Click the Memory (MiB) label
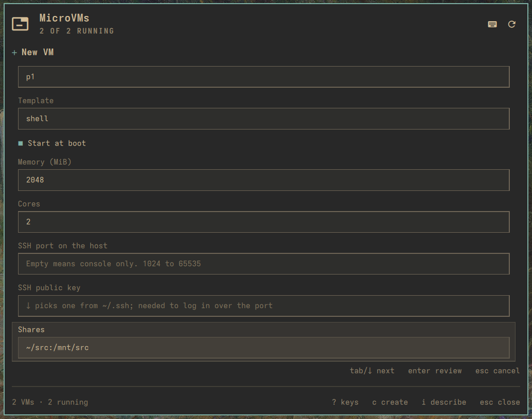The height and width of the screenshot is (419, 532). point(45,162)
